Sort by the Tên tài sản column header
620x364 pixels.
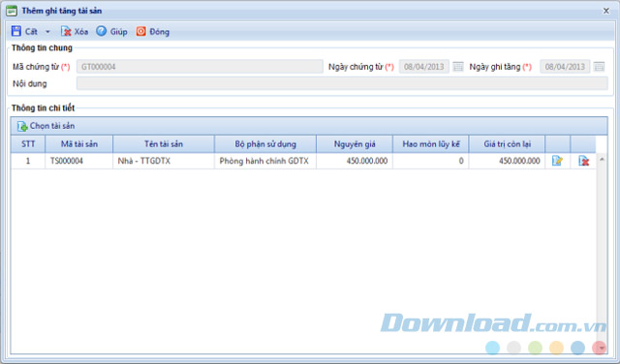point(164,144)
